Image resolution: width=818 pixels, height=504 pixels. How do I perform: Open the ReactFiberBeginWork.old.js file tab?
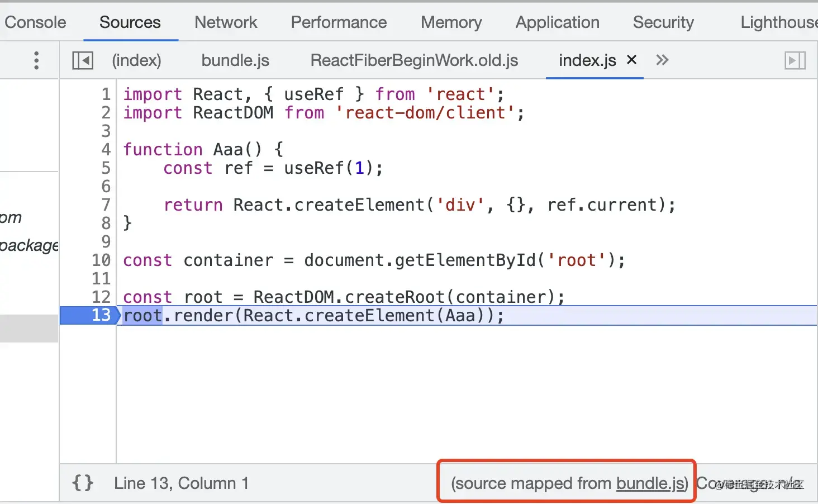point(414,60)
